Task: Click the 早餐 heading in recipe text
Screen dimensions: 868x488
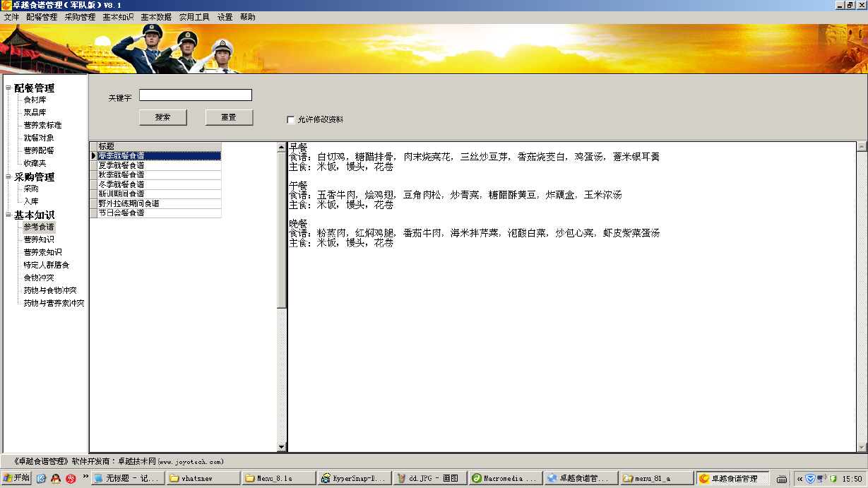Action: (298, 147)
